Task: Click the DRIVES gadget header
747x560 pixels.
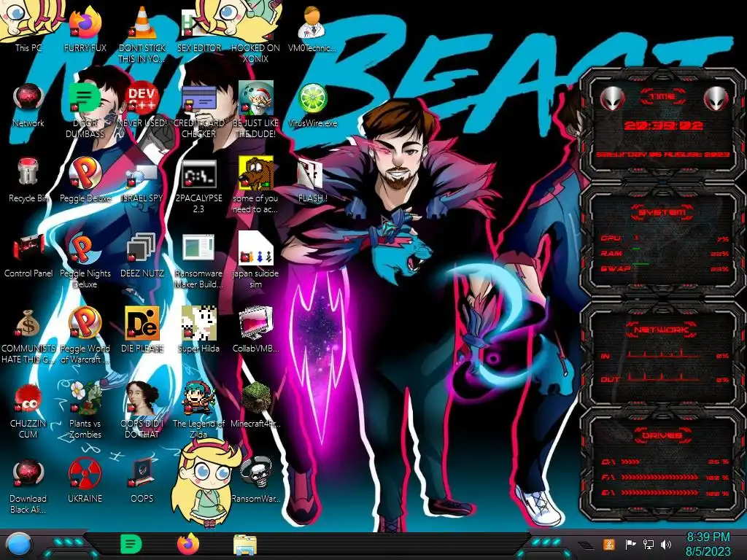Action: pyautogui.click(x=662, y=435)
